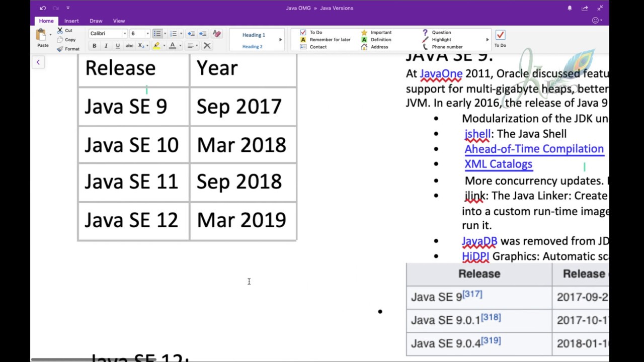
Task: Apply the Heading 1 style
Action: tap(254, 35)
